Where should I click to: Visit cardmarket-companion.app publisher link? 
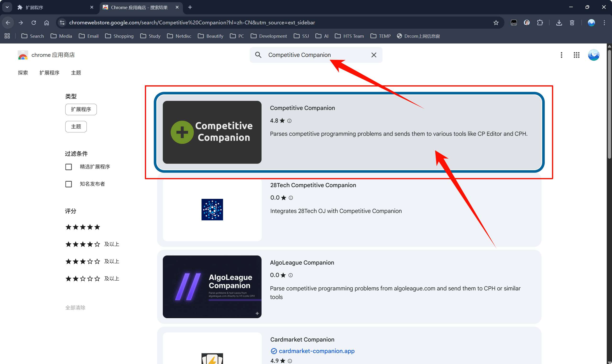[x=317, y=351]
